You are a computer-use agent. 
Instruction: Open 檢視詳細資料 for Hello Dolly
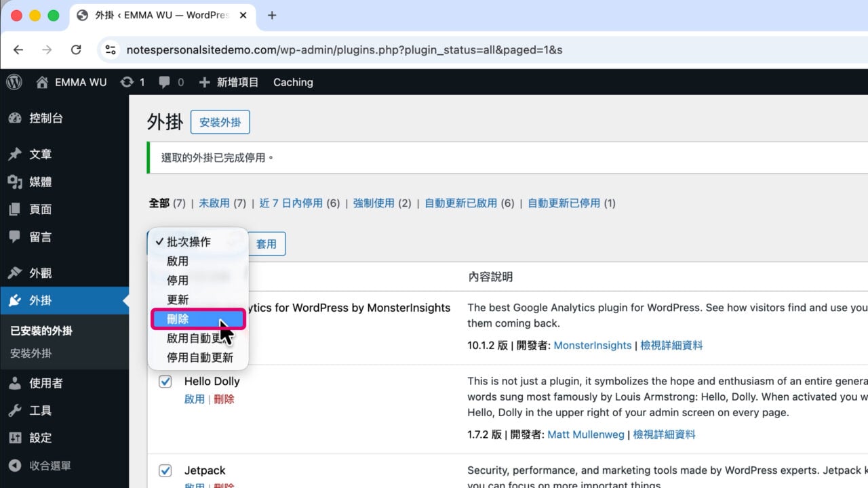pyautogui.click(x=664, y=434)
